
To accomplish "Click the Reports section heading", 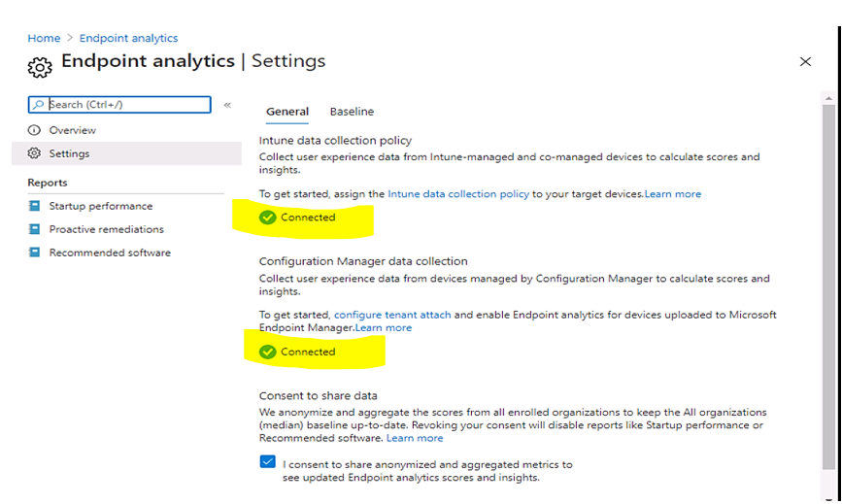I will click(x=48, y=183).
